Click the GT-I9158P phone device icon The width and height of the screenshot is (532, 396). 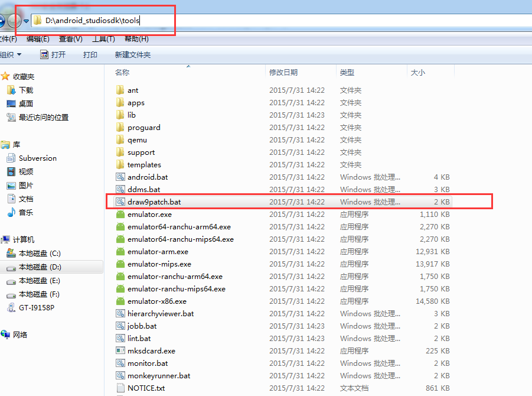pyautogui.click(x=11, y=307)
